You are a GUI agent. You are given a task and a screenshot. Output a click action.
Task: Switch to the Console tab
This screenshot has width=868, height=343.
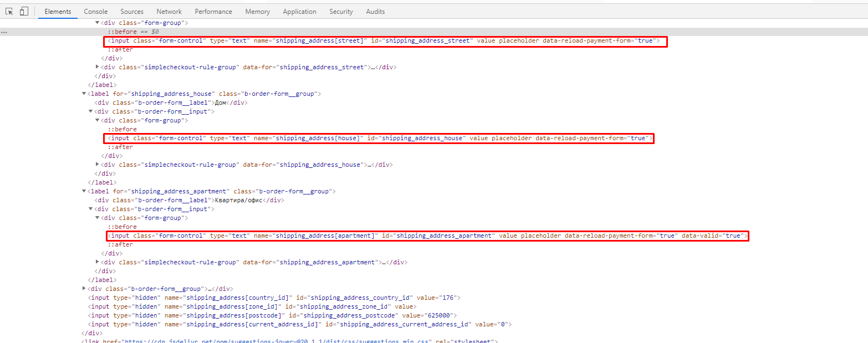point(96,12)
